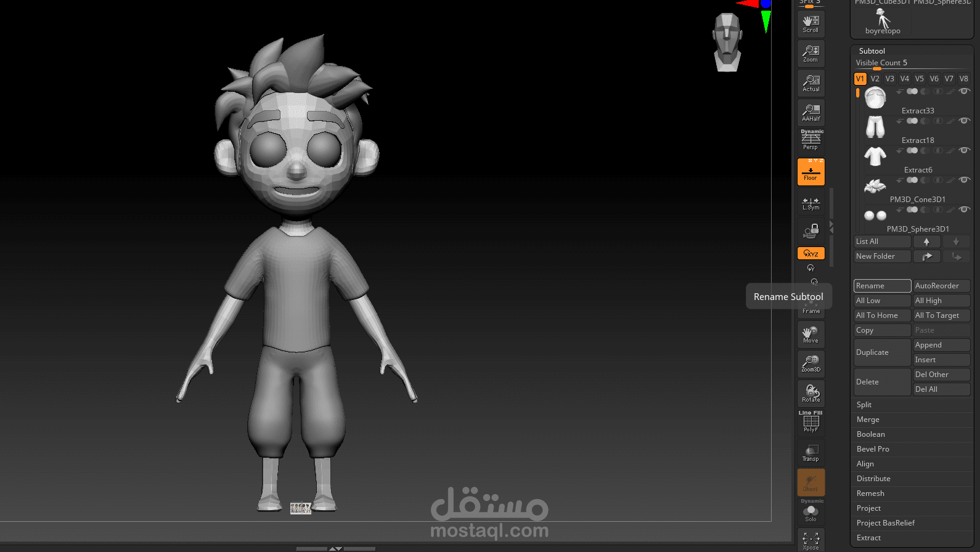
Task: Switch to the V3 visibility set
Action: point(889,79)
